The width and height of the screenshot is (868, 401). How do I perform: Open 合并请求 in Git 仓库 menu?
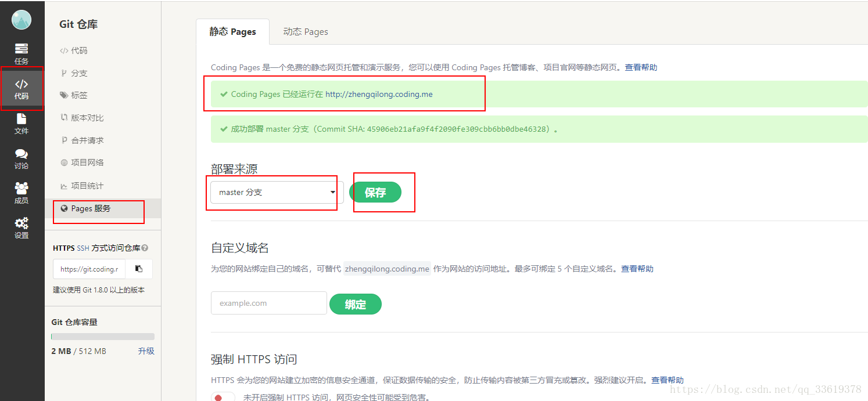coord(82,140)
